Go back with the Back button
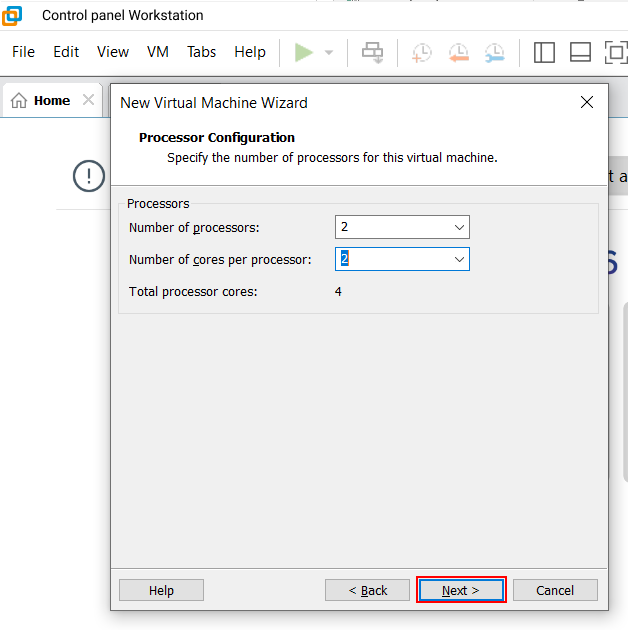Screen dimensions: 628x630 point(367,590)
